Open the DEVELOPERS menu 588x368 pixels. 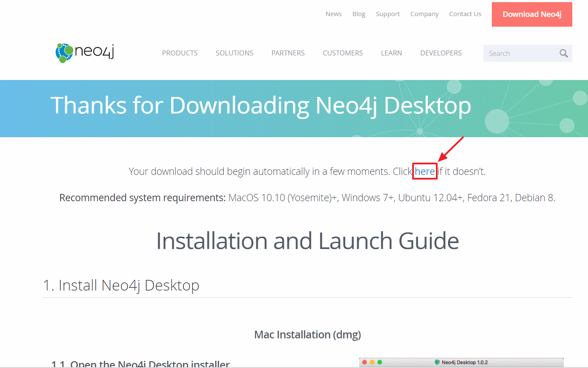coord(441,53)
